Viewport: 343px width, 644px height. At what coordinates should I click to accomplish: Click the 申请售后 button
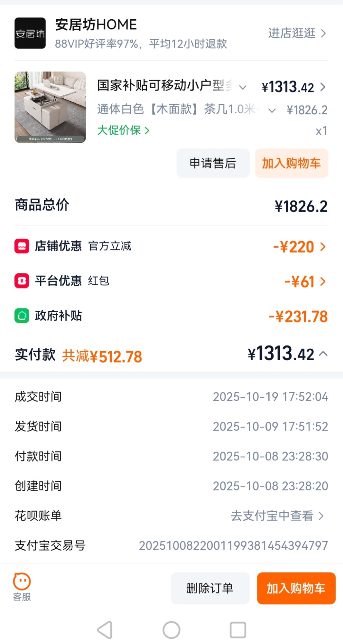point(213,163)
